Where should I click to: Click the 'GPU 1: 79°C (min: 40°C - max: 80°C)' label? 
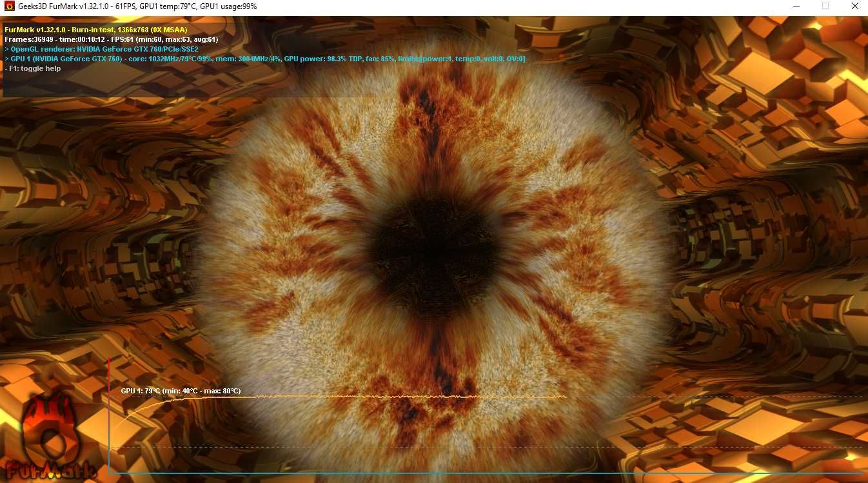[181, 391]
